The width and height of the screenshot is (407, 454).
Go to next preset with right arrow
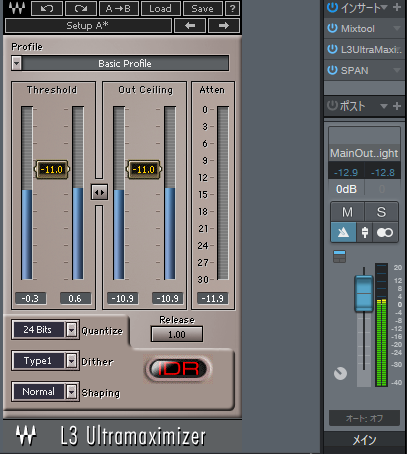[x=224, y=25]
